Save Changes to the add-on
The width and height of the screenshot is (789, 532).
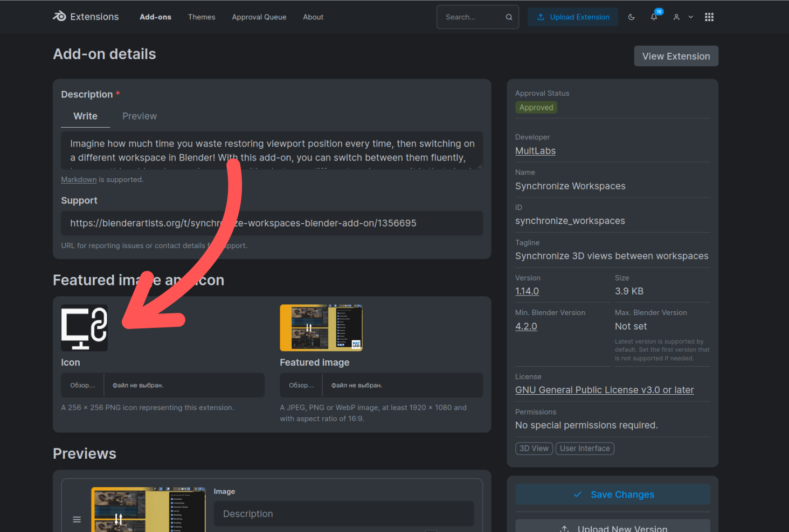point(613,494)
